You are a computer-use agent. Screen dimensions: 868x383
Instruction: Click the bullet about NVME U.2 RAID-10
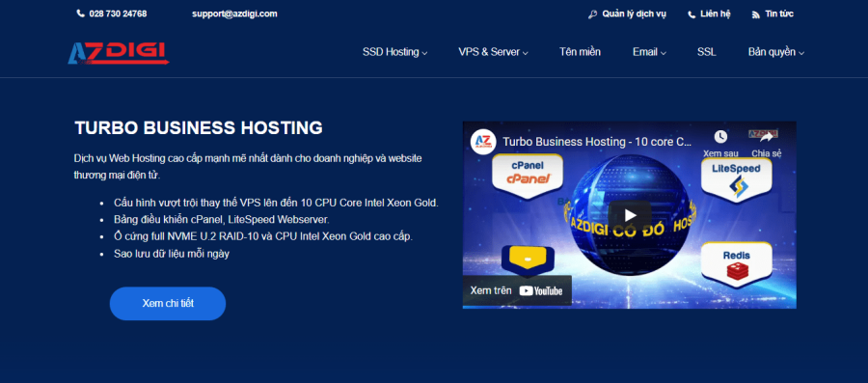(263, 236)
